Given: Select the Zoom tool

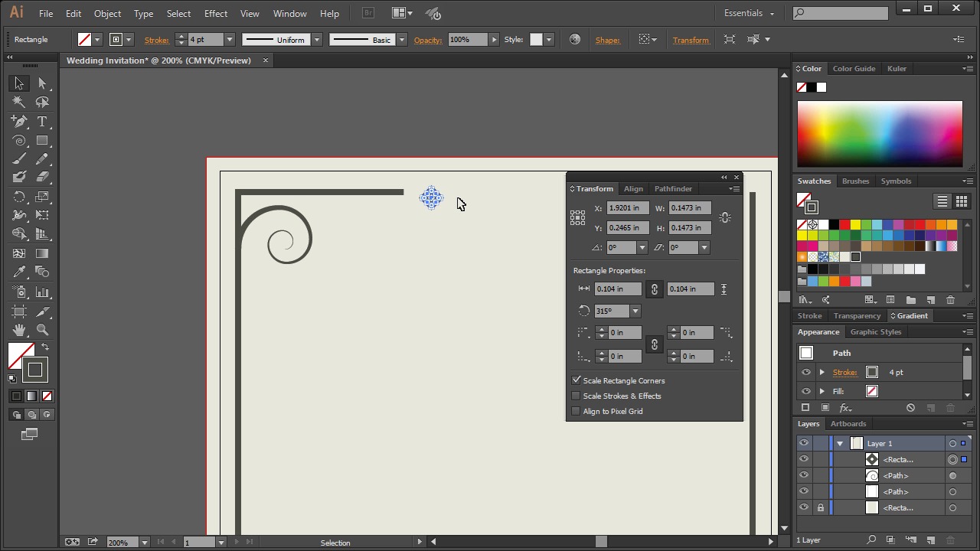Looking at the screenshot, I should point(42,330).
